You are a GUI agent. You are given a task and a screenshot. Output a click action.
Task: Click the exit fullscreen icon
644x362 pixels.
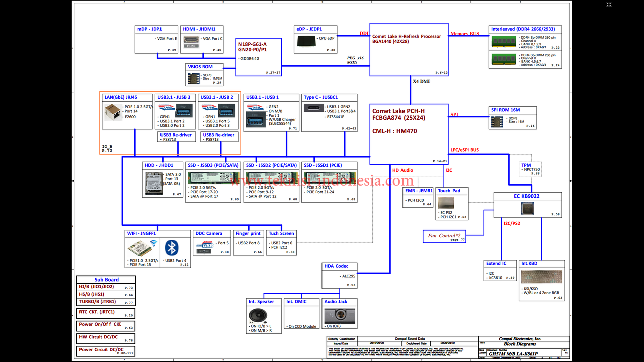(x=609, y=5)
